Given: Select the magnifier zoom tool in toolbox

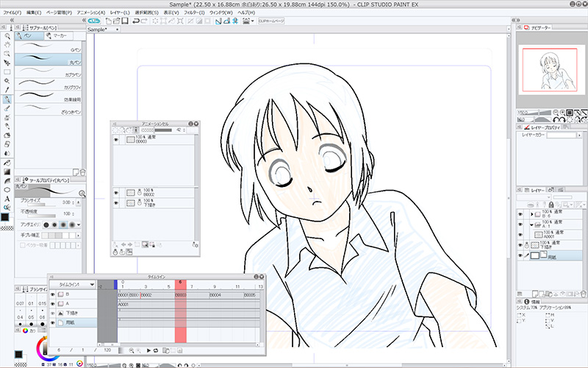Looking at the screenshot, I should click(7, 36).
